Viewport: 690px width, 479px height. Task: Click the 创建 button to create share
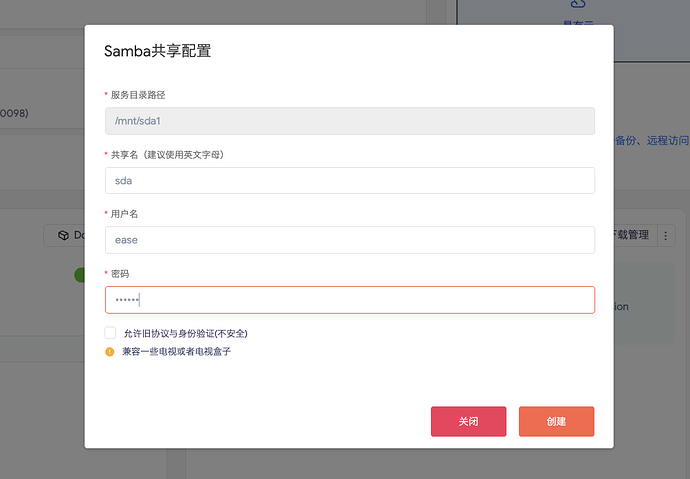click(x=556, y=421)
